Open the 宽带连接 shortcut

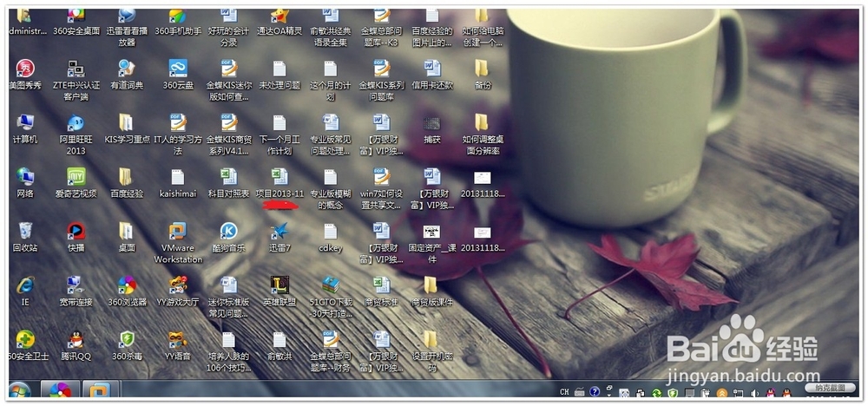tap(76, 291)
